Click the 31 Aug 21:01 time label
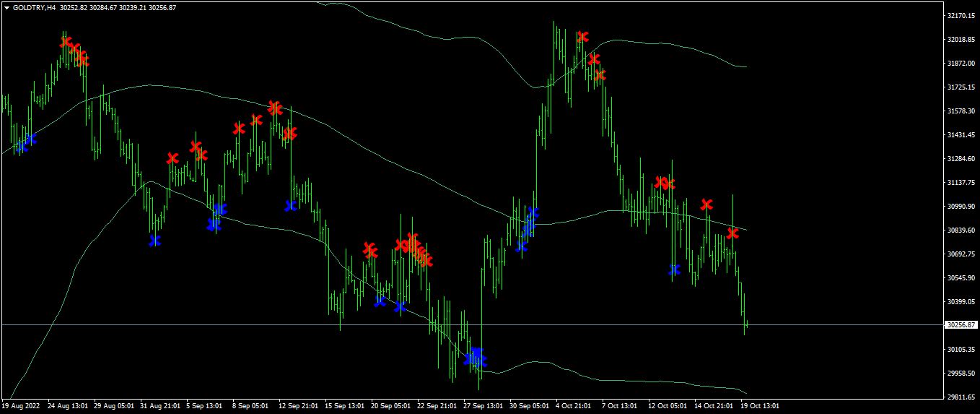Viewport: 980px width, 414px height. click(x=160, y=406)
